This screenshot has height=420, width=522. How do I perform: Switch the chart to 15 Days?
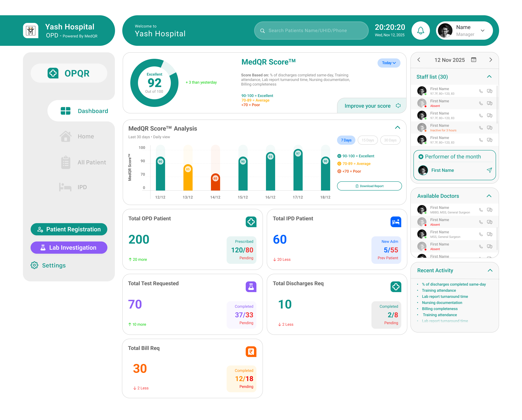coord(368,140)
